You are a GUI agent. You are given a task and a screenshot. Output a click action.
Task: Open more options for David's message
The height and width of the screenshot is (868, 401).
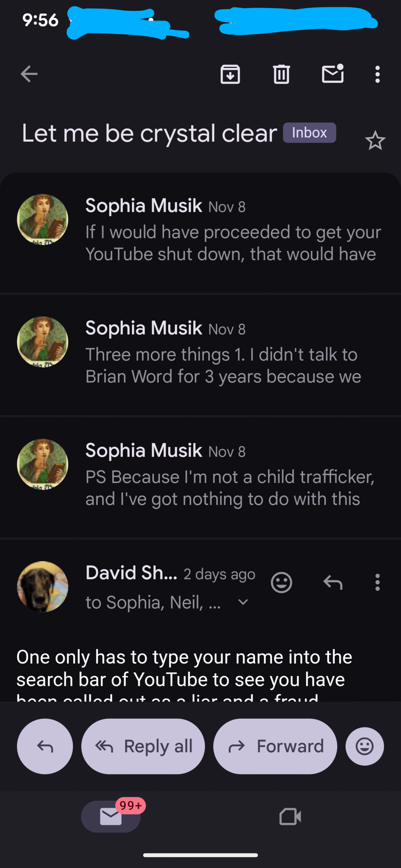pos(377,583)
